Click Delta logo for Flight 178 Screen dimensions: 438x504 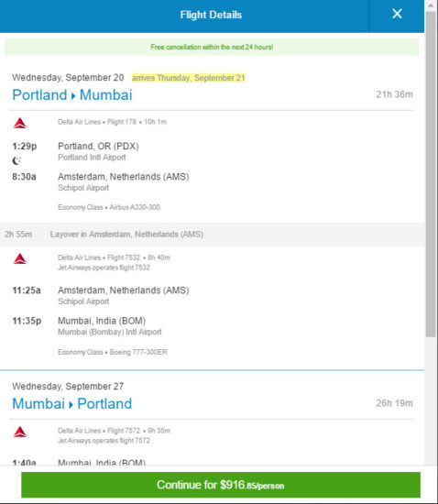(20, 123)
